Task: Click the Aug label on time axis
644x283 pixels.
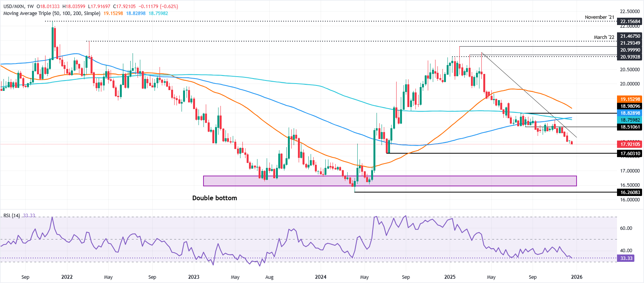Action: (x=269, y=277)
